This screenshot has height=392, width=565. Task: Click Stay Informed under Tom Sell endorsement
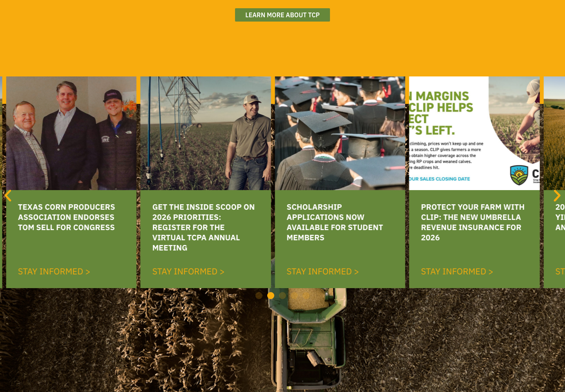click(54, 271)
